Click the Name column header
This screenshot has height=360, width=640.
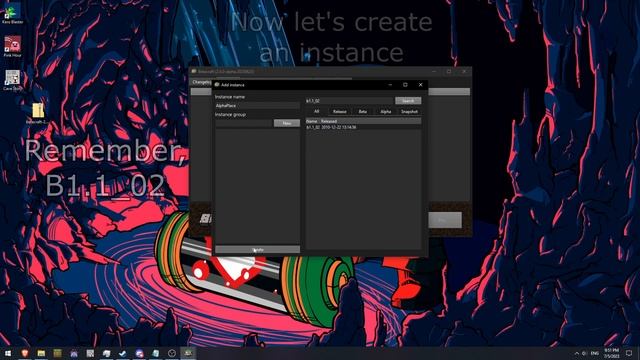(312, 121)
